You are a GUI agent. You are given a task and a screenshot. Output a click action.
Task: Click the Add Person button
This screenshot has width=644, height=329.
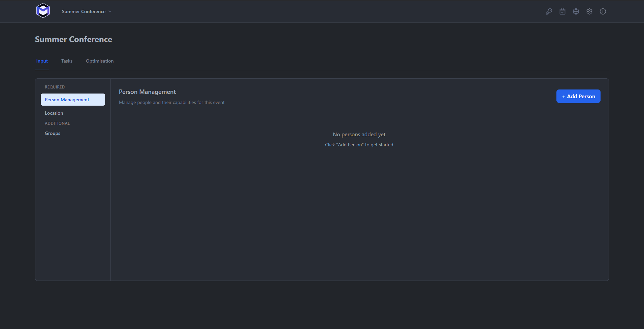[578, 96]
